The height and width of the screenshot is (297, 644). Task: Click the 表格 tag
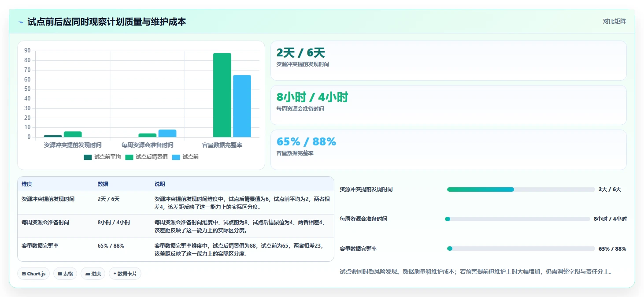point(65,274)
